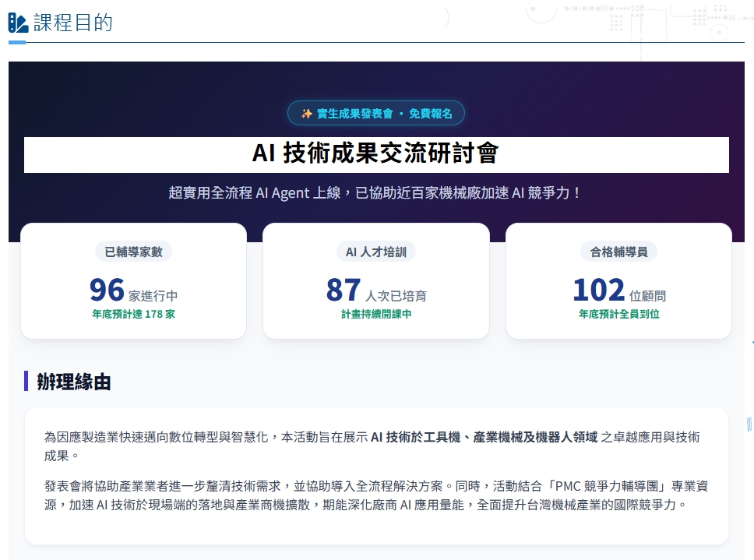Click the 已輔導家數 label pill
The width and height of the screenshot is (754, 560).
(134, 252)
